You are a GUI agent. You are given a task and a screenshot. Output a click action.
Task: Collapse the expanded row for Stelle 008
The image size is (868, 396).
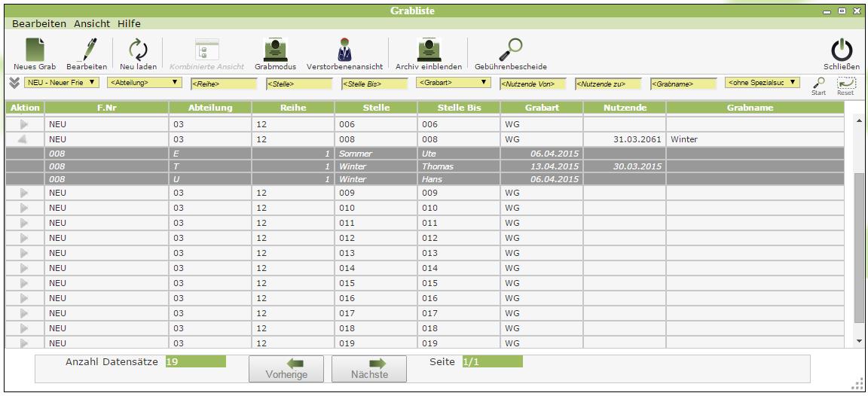(23, 139)
